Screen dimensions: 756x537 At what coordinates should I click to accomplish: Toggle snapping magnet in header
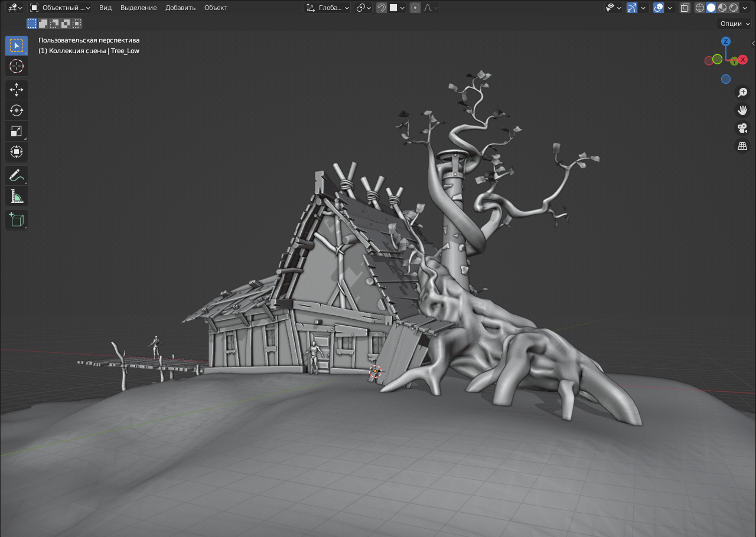pyautogui.click(x=382, y=8)
